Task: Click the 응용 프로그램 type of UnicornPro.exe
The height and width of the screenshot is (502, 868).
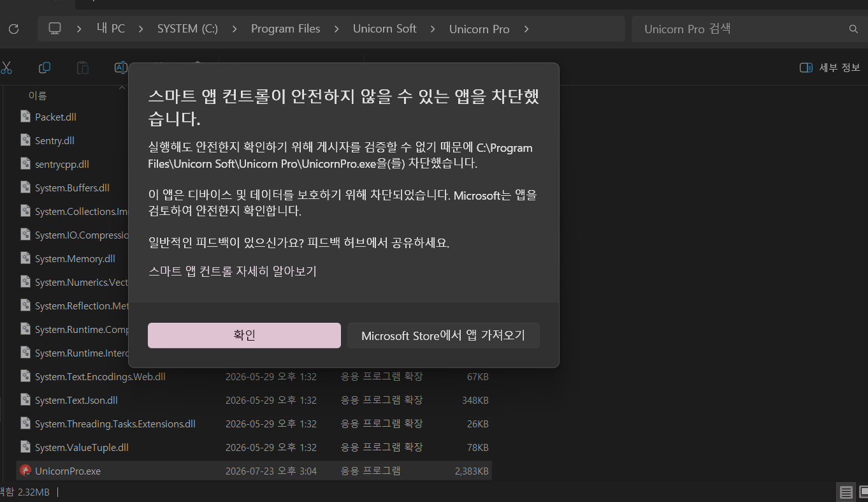Action: click(x=370, y=471)
